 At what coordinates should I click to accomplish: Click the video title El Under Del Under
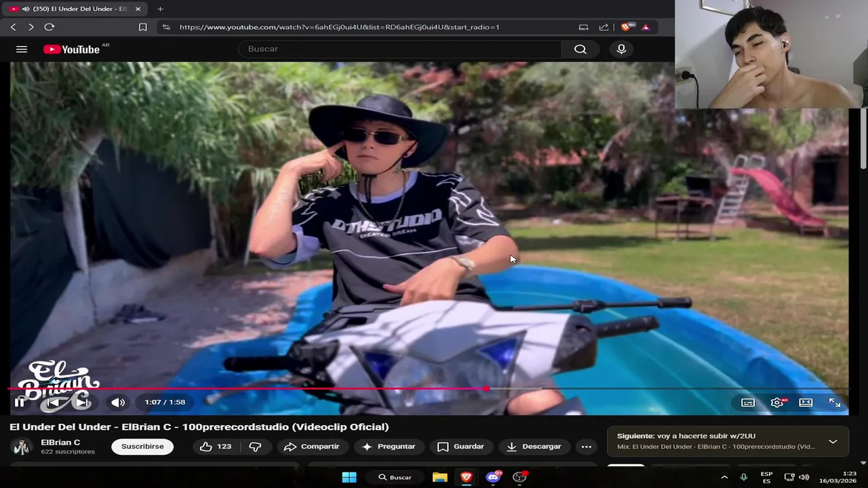(x=199, y=427)
